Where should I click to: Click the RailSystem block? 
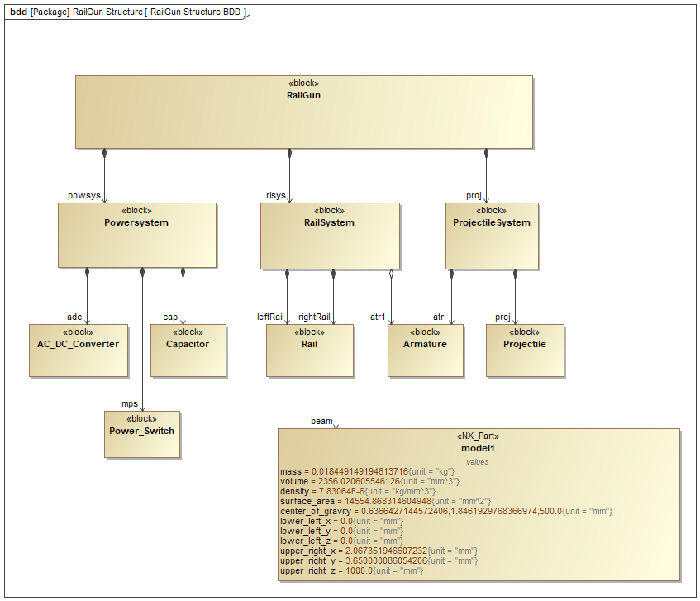[330, 236]
